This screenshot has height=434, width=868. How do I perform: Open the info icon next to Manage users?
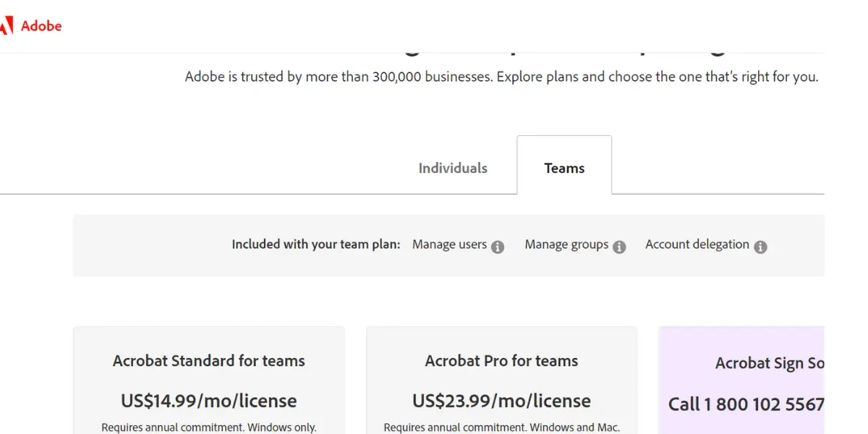(498, 247)
